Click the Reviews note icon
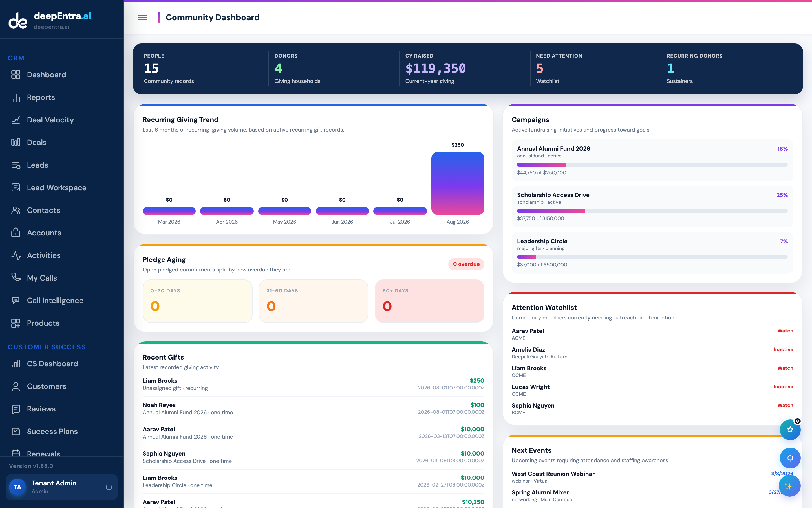Image resolution: width=812 pixels, height=508 pixels. pos(16,409)
